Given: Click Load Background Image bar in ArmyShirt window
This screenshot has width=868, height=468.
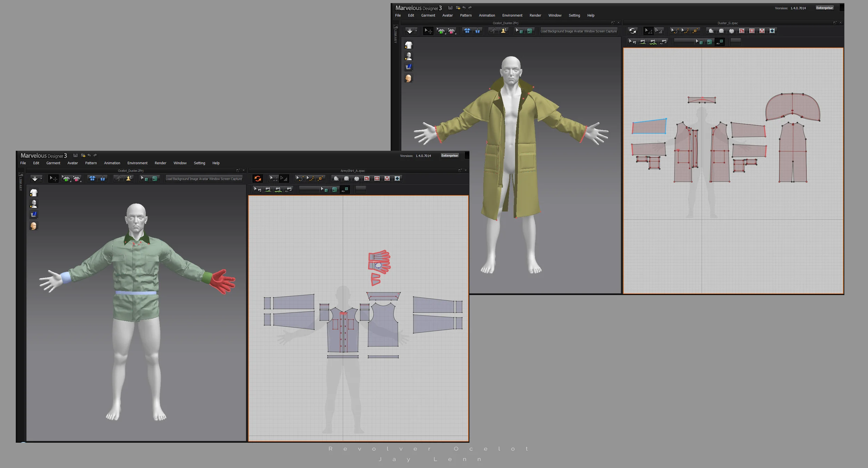Looking at the screenshot, I should 204,179.
